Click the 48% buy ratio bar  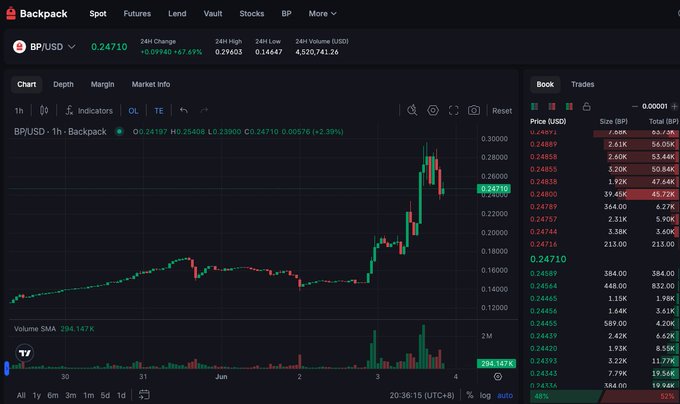pyautogui.click(x=564, y=396)
